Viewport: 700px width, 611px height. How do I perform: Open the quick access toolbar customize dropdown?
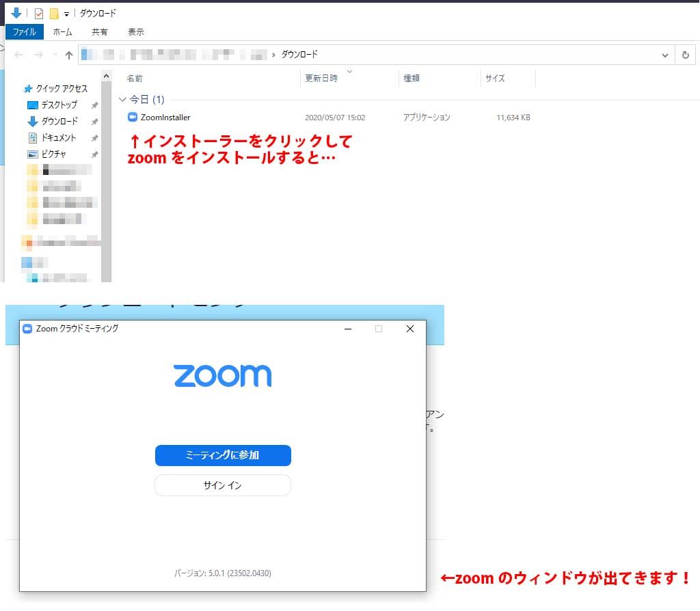tap(66, 14)
